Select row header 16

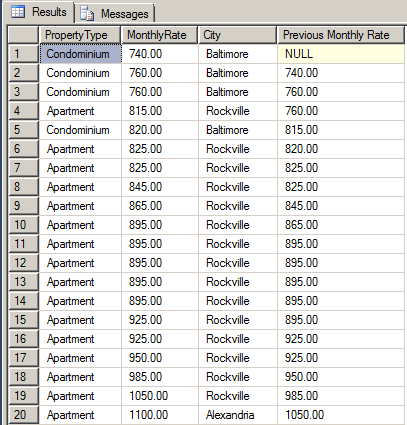click(23, 339)
